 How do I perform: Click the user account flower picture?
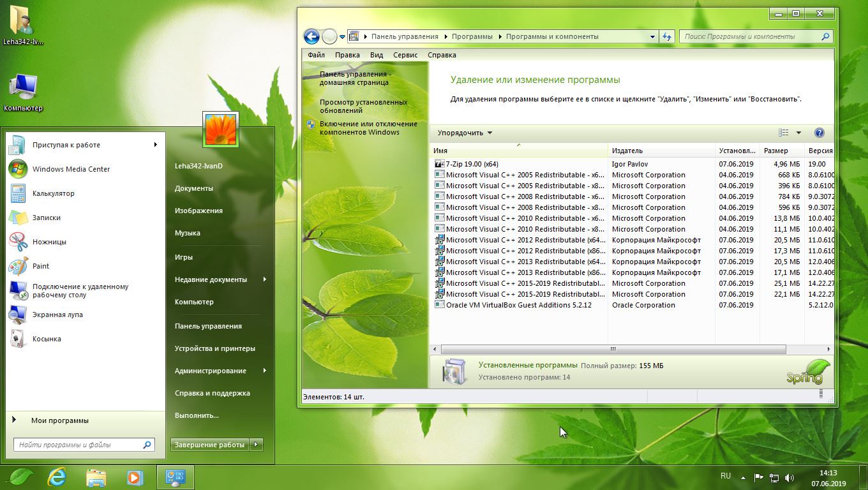(220, 129)
